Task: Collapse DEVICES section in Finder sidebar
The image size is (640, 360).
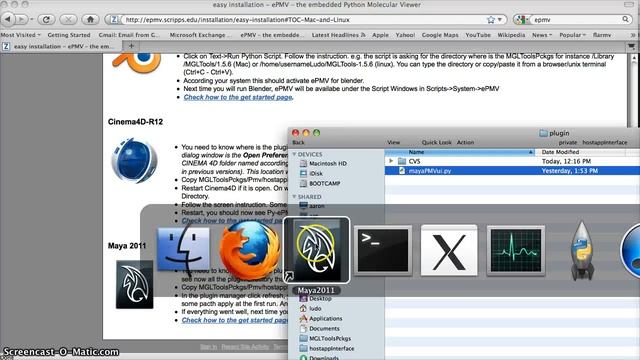Action: point(294,154)
